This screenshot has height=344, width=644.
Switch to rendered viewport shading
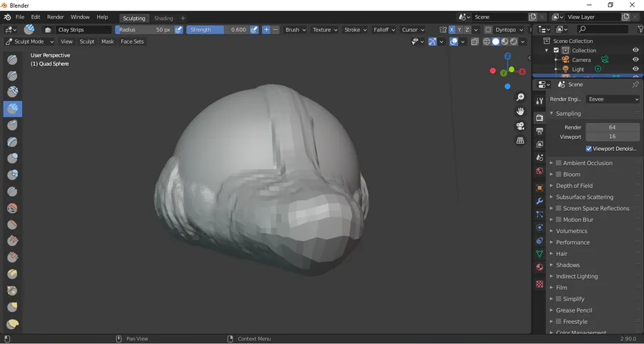point(514,41)
